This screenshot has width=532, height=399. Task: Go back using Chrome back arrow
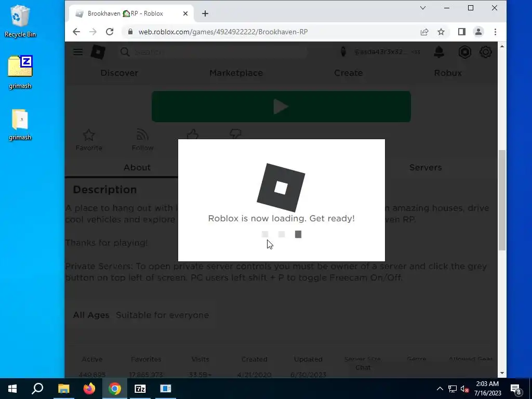[76, 32]
